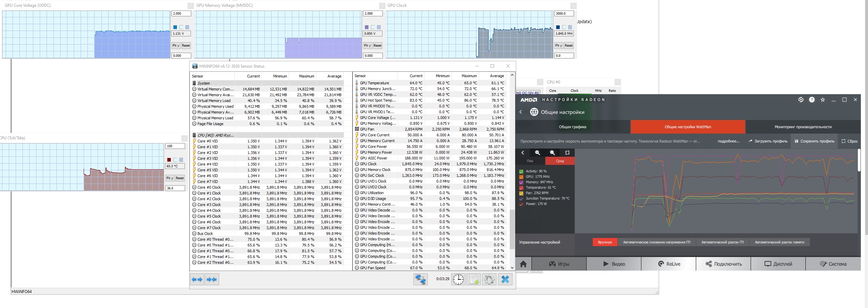Switch WattMan graph to Сред mode

point(560,161)
